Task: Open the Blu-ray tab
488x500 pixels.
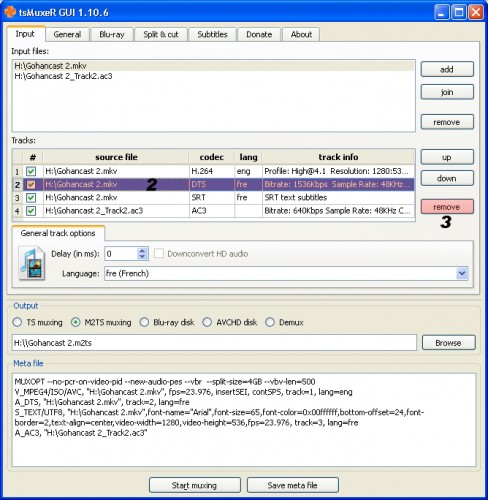Action: [112, 34]
